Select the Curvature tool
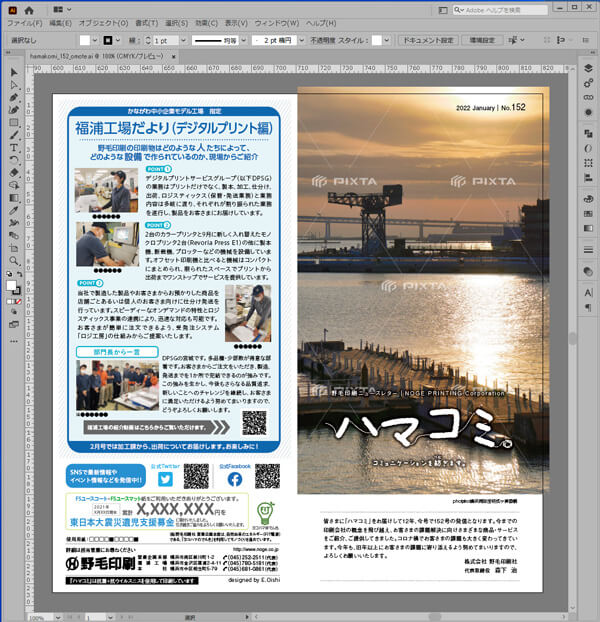This screenshot has height=622, width=600. [x=14, y=110]
